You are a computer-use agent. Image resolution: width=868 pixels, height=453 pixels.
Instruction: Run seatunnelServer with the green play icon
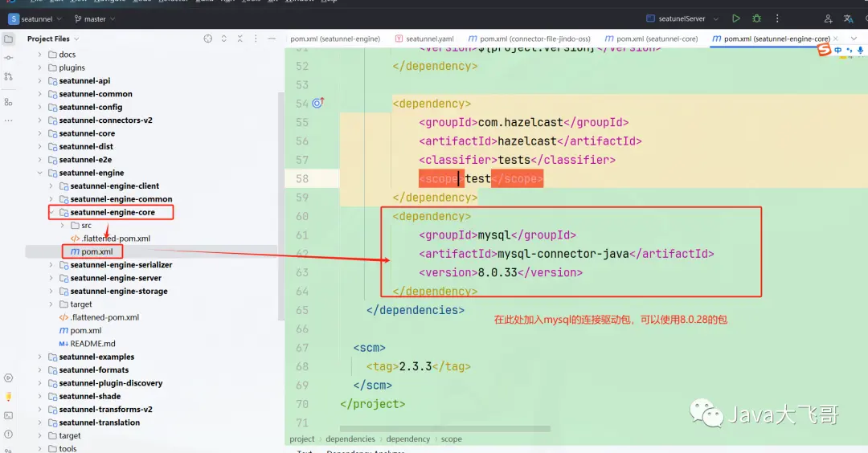pos(735,18)
